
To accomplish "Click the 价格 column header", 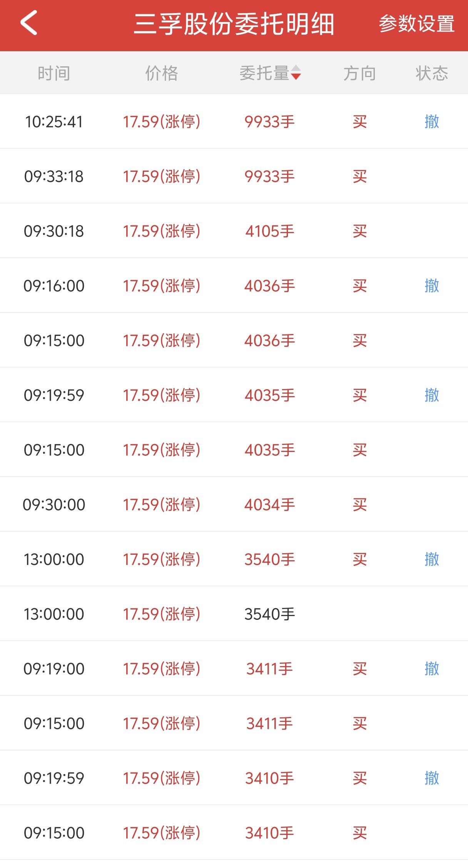I will (162, 73).
